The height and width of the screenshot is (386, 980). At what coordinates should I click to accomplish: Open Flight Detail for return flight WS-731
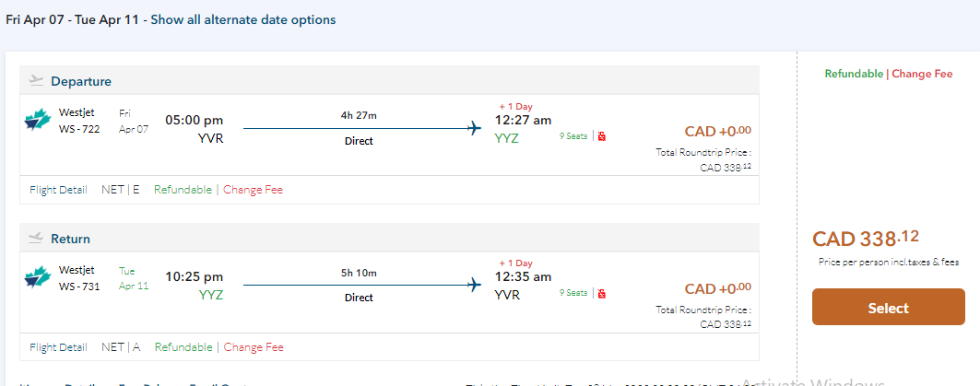click(x=58, y=347)
